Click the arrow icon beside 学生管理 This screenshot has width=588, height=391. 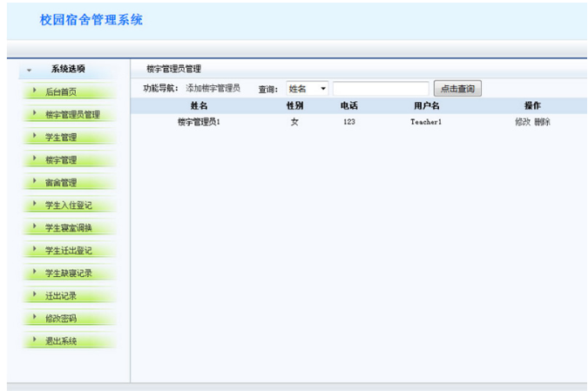34,136
